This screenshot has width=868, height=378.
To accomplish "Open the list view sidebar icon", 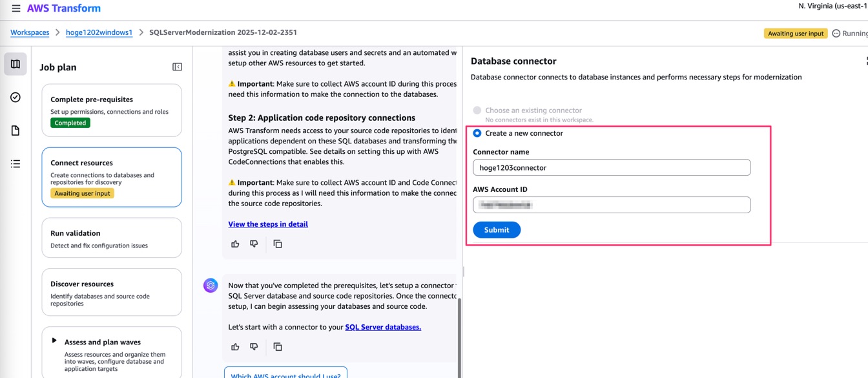I will tap(15, 164).
